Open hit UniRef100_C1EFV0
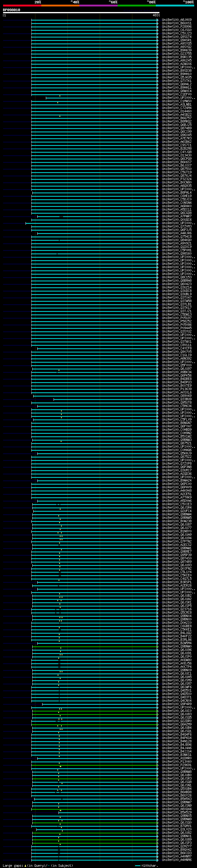 coord(177,94)
